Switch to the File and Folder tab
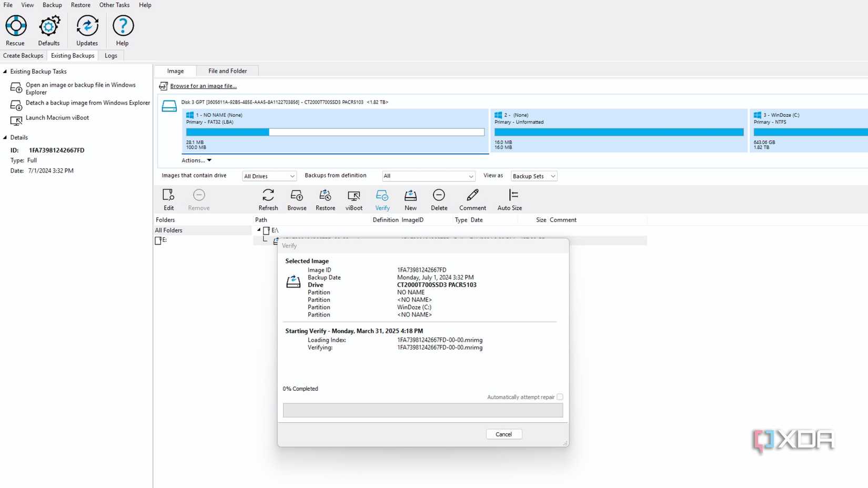Image resolution: width=868 pixels, height=488 pixels. 228,70
